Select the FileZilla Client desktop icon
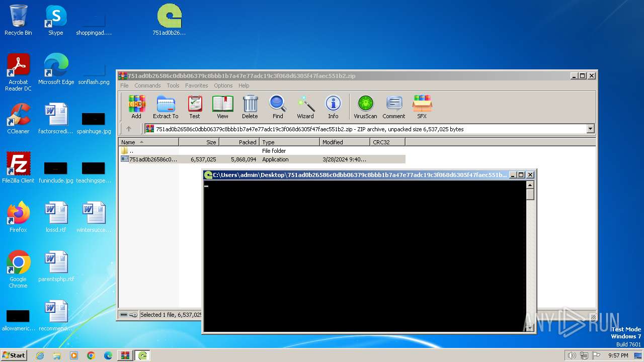 click(x=18, y=168)
